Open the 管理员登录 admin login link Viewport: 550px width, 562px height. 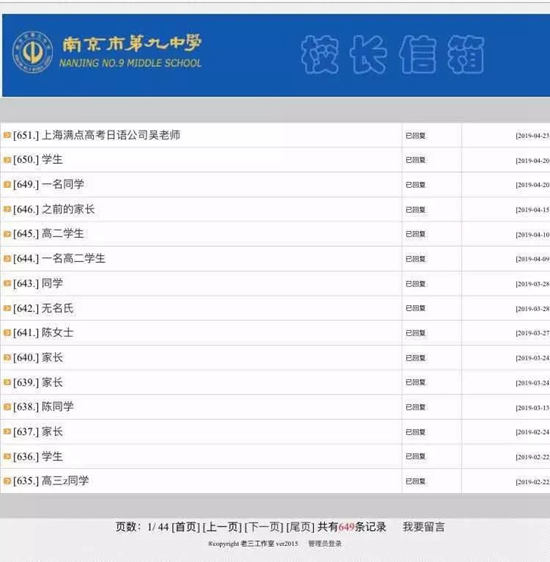click(325, 544)
